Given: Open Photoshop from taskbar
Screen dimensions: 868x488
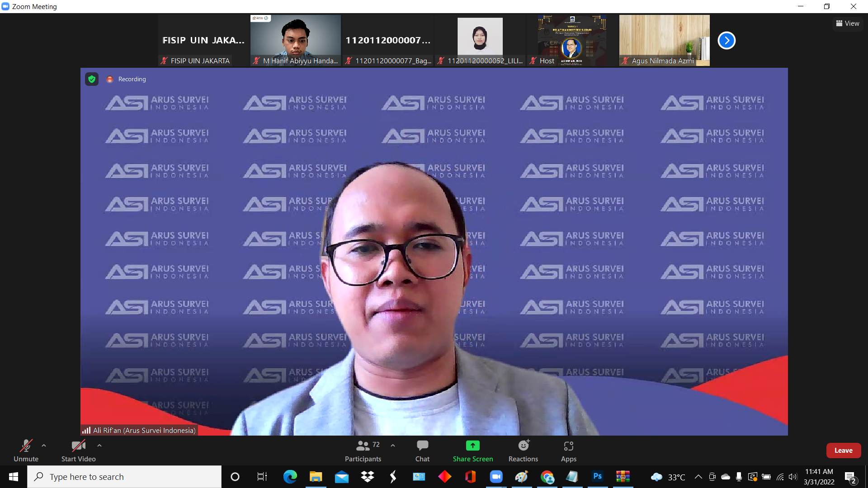Looking at the screenshot, I should (597, 477).
